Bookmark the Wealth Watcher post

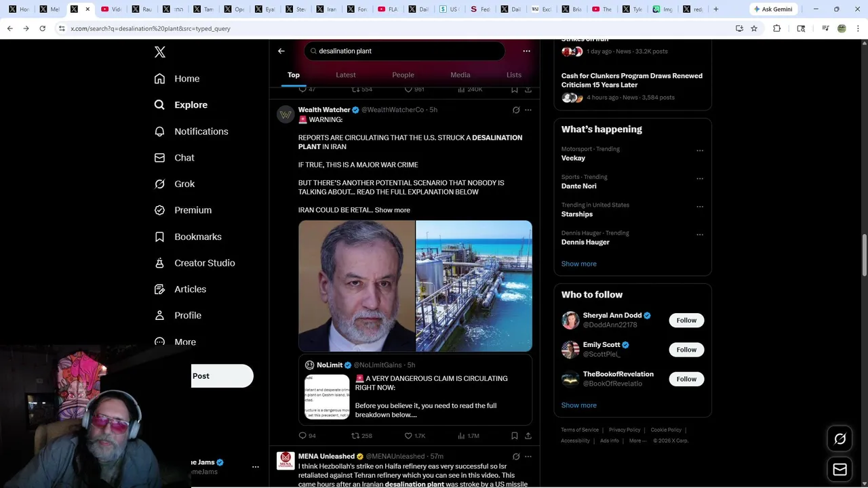tap(515, 436)
